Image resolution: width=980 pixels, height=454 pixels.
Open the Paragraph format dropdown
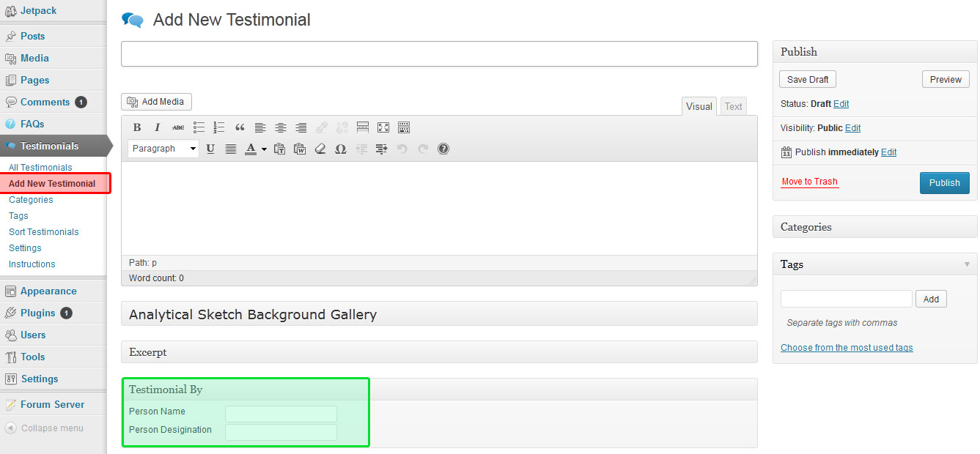tap(163, 149)
